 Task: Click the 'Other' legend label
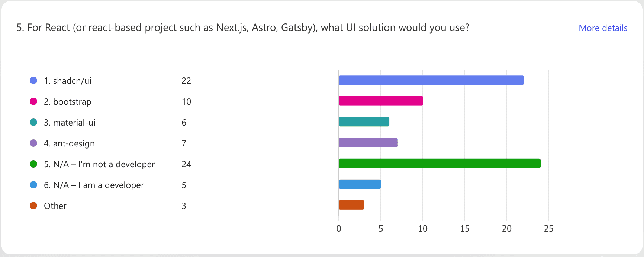(x=55, y=206)
